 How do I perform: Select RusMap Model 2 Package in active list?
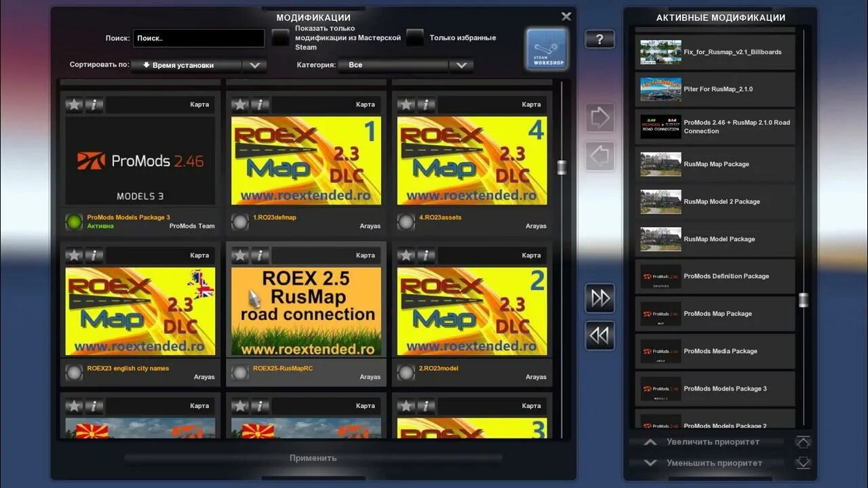point(715,201)
